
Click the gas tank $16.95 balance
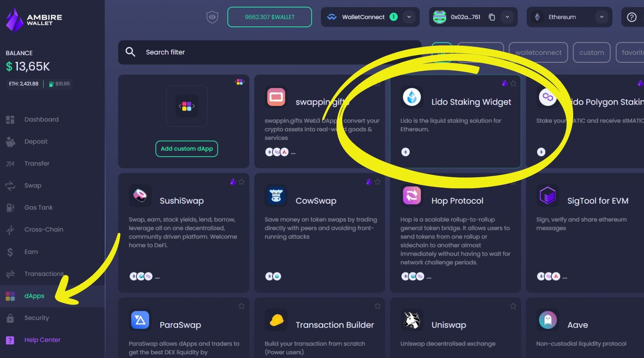pyautogui.click(x=59, y=84)
